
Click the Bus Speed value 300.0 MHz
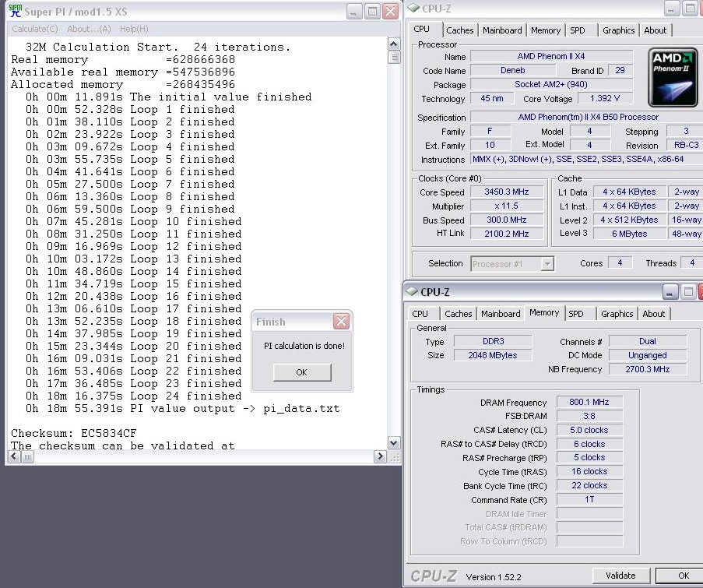[x=507, y=220]
